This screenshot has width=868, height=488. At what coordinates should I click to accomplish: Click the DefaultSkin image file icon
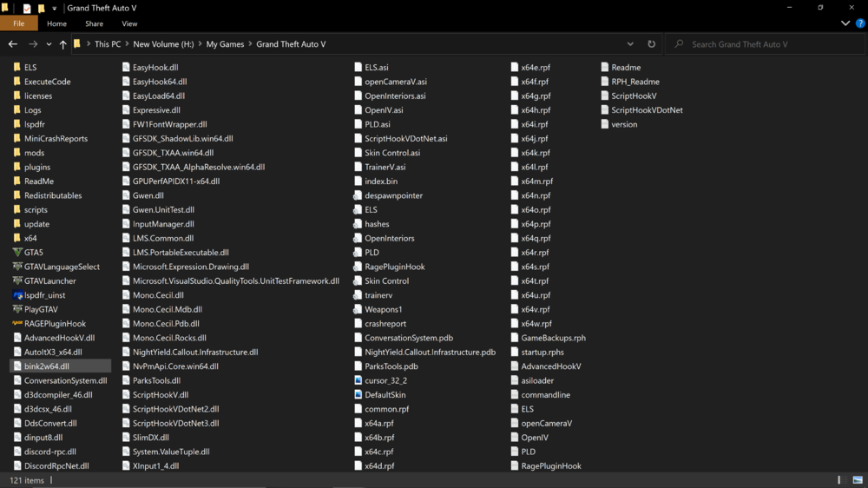pyautogui.click(x=358, y=395)
